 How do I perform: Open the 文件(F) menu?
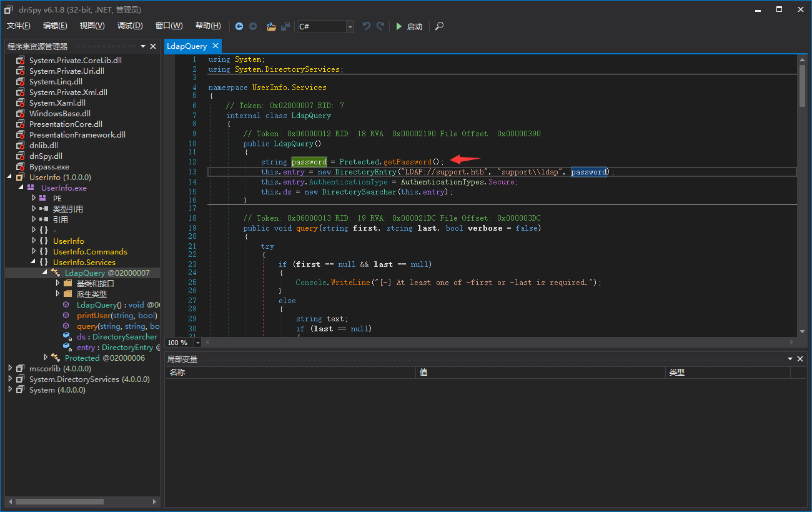pos(19,26)
